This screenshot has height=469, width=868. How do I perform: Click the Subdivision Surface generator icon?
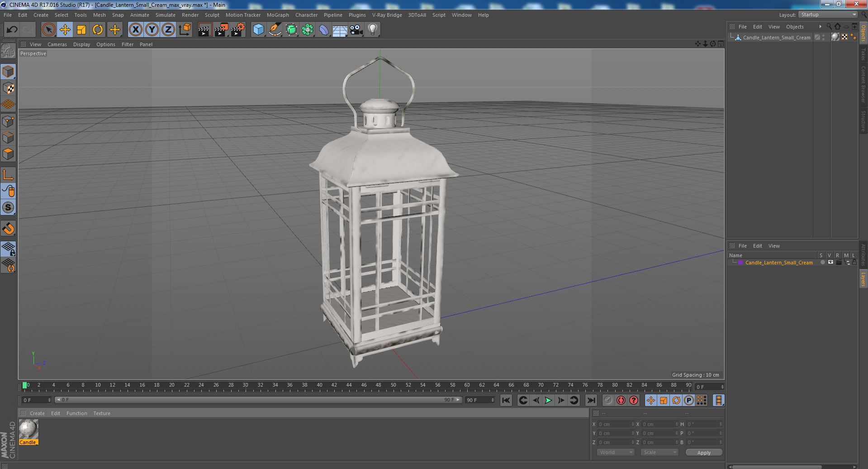(x=291, y=30)
